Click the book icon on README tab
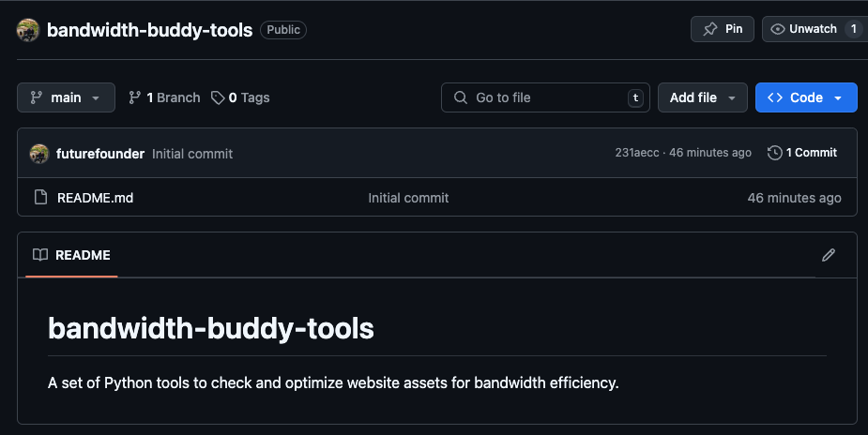This screenshot has height=435, width=868. click(x=40, y=255)
